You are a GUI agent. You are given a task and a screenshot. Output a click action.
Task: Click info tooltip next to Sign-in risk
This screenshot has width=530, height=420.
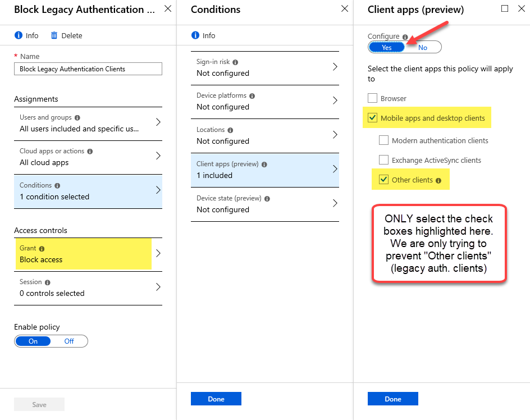235,62
